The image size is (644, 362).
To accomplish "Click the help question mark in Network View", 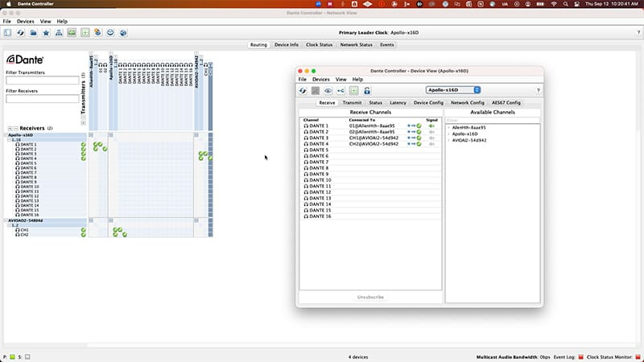I will click(638, 32).
